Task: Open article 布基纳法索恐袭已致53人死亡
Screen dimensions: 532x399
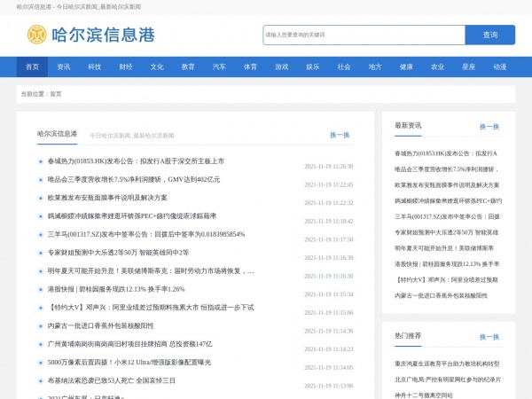Action: 112,381
